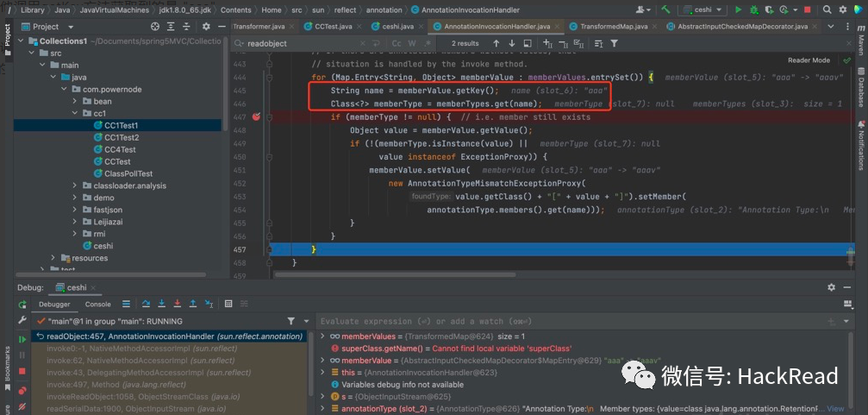
Task: Show hidden editor tabs chevron
Action: (x=830, y=27)
